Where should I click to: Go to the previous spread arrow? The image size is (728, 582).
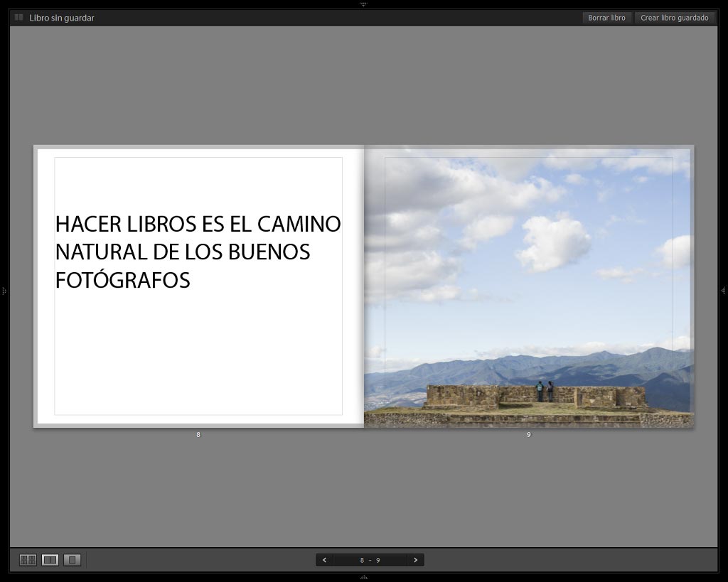[x=324, y=560]
